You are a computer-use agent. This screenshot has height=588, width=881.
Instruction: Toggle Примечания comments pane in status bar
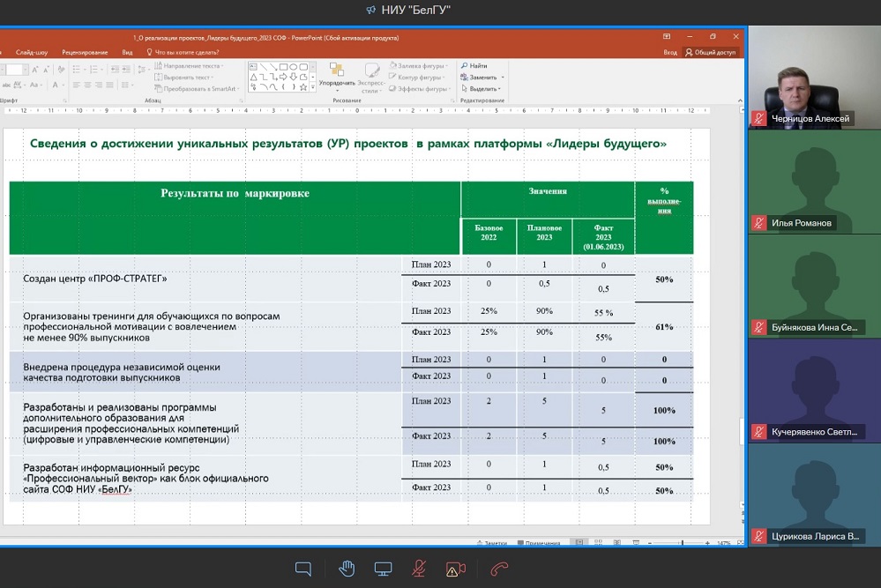(x=539, y=543)
